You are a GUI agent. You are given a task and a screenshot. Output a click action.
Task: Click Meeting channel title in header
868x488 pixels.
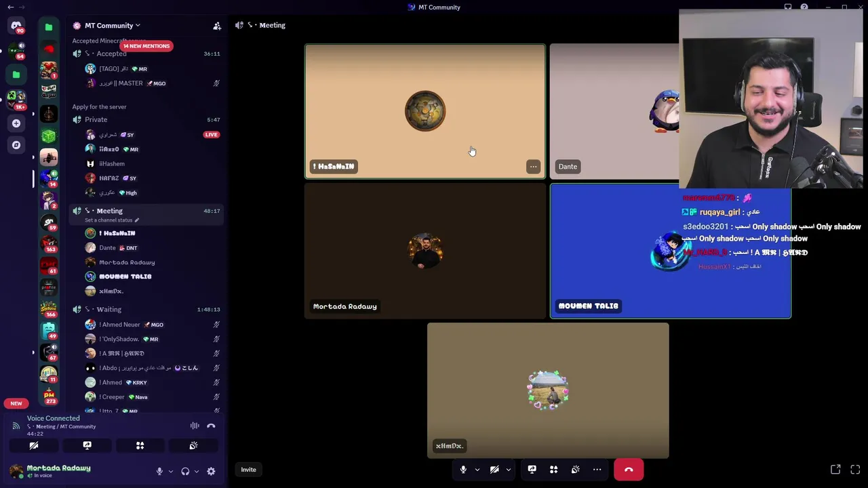(272, 25)
